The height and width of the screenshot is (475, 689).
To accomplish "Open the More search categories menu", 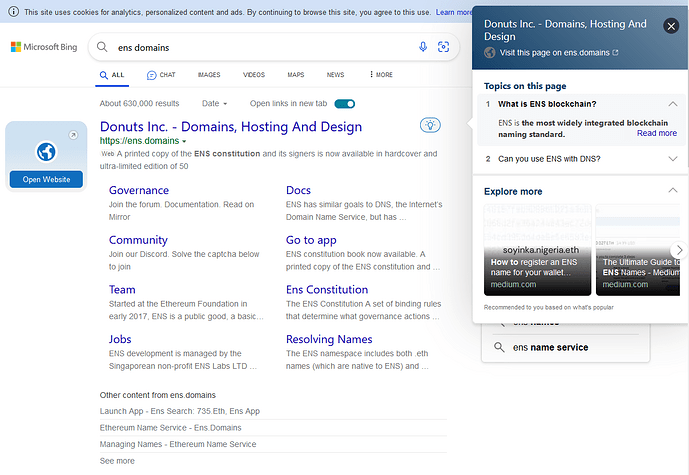I will tap(381, 75).
